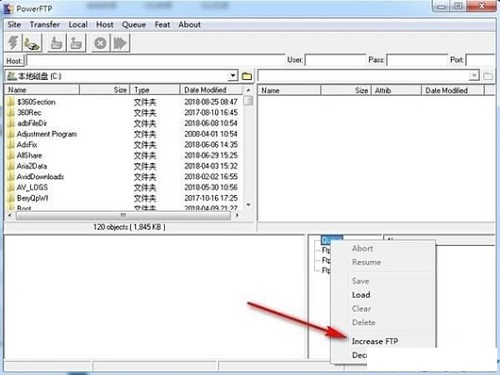Focus the Host input field
Image resolution: width=500 pixels, height=375 pixels.
156,61
